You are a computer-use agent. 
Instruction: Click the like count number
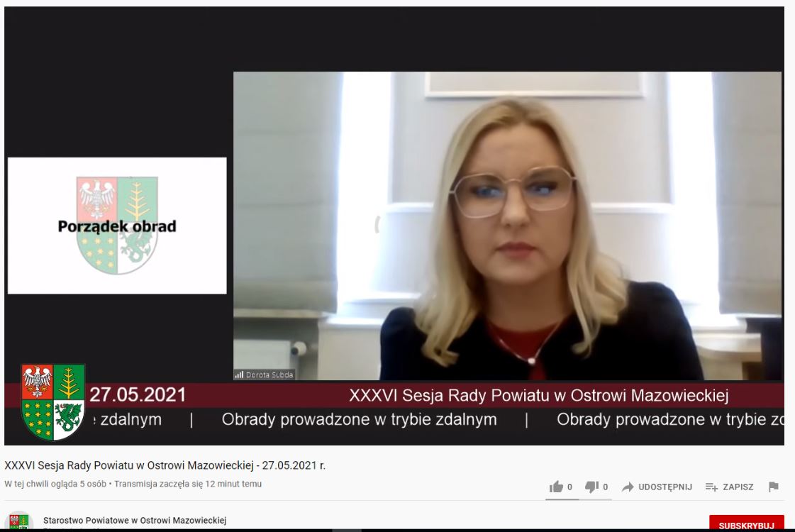click(570, 487)
